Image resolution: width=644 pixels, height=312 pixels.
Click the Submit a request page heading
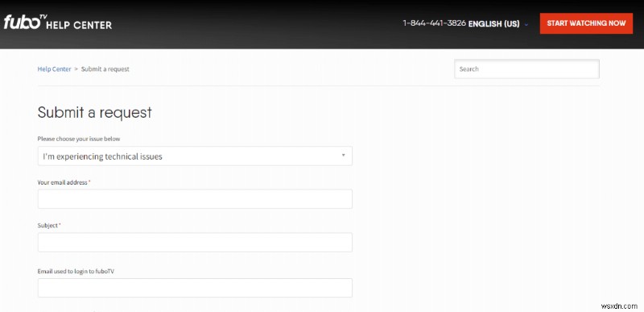(x=94, y=113)
